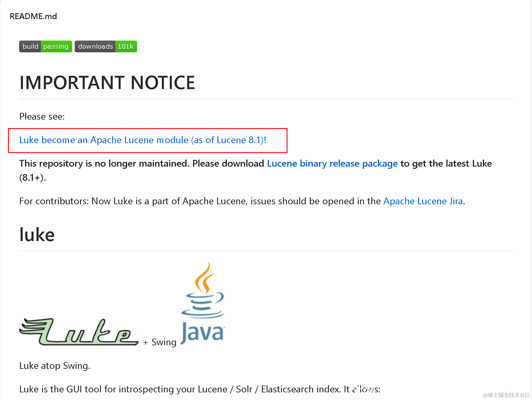Click the Java logo image
532x400 pixels.
(x=203, y=303)
